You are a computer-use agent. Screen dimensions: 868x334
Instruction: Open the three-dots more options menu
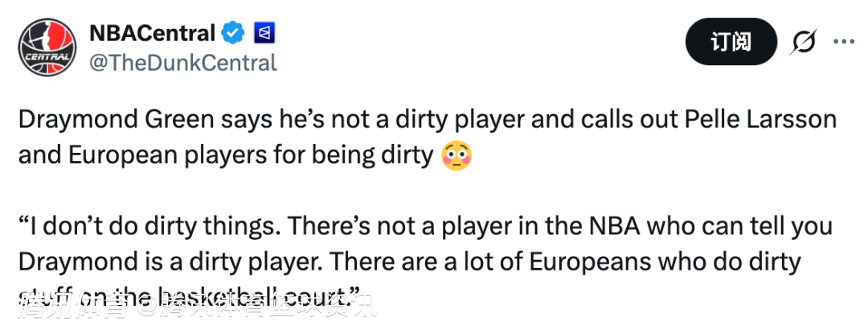click(843, 42)
